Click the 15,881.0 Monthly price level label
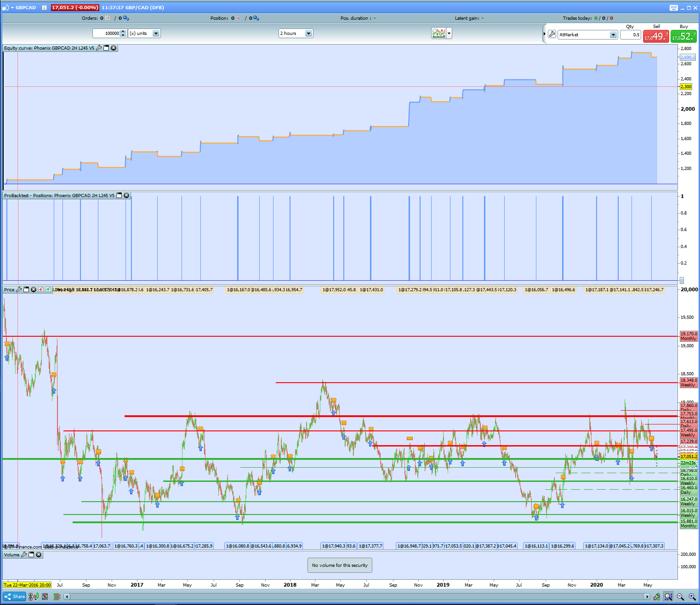700x605 pixels. [x=689, y=524]
